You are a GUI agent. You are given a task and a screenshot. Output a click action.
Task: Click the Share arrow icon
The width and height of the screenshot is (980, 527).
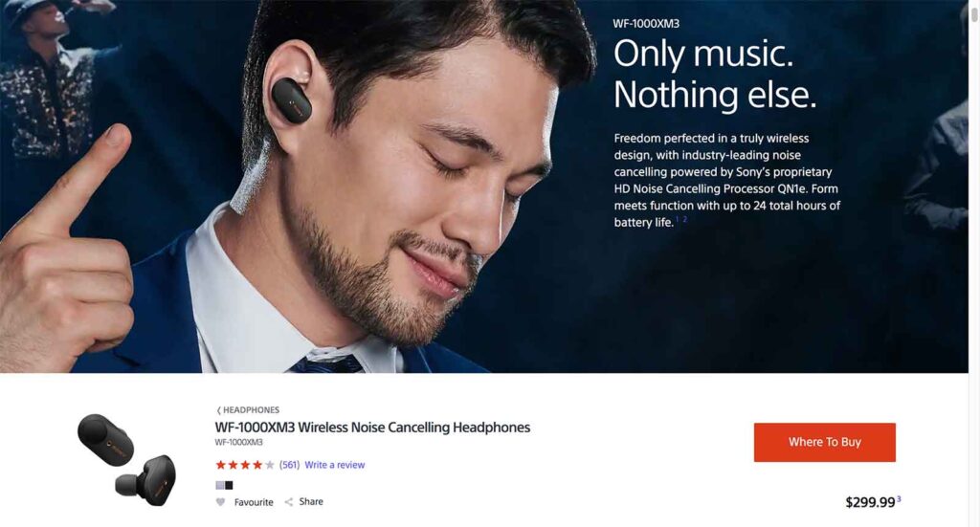(288, 502)
